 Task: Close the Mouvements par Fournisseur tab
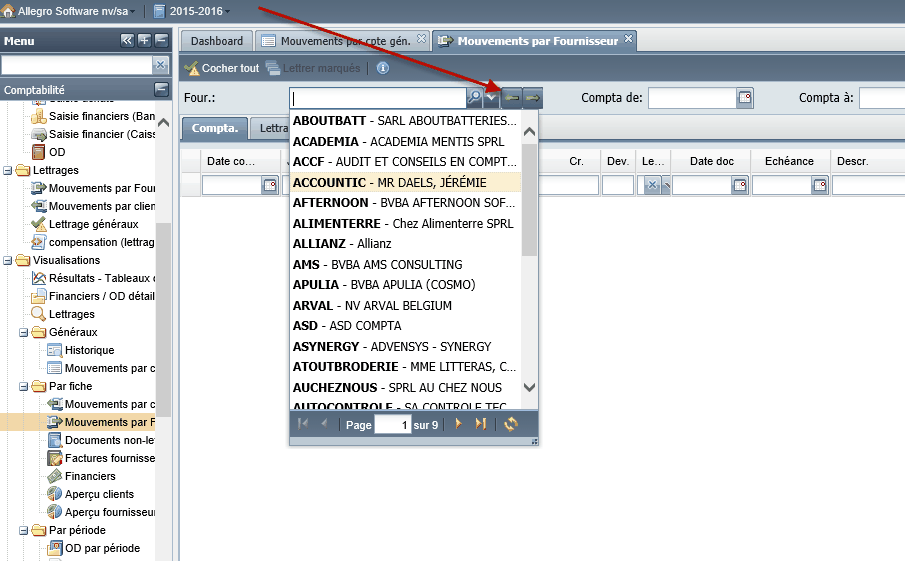click(629, 39)
